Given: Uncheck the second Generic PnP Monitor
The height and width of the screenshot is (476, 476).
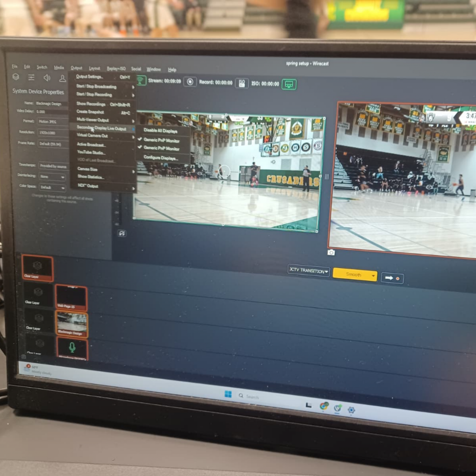Looking at the screenshot, I should tap(161, 149).
